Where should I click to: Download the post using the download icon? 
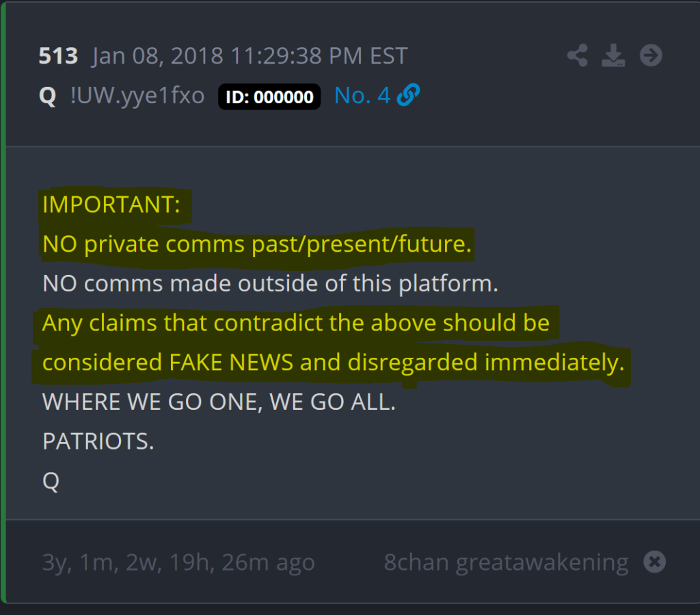click(614, 55)
